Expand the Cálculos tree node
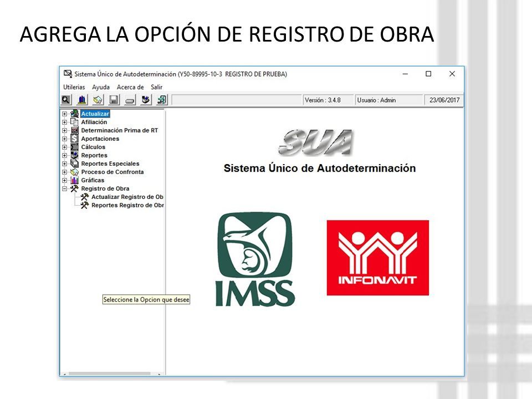 [64, 147]
